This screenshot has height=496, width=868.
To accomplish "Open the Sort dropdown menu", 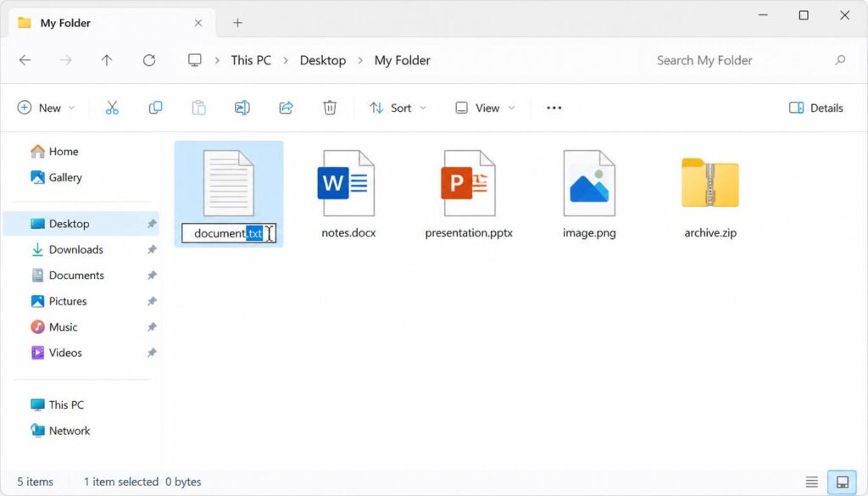I will 398,108.
